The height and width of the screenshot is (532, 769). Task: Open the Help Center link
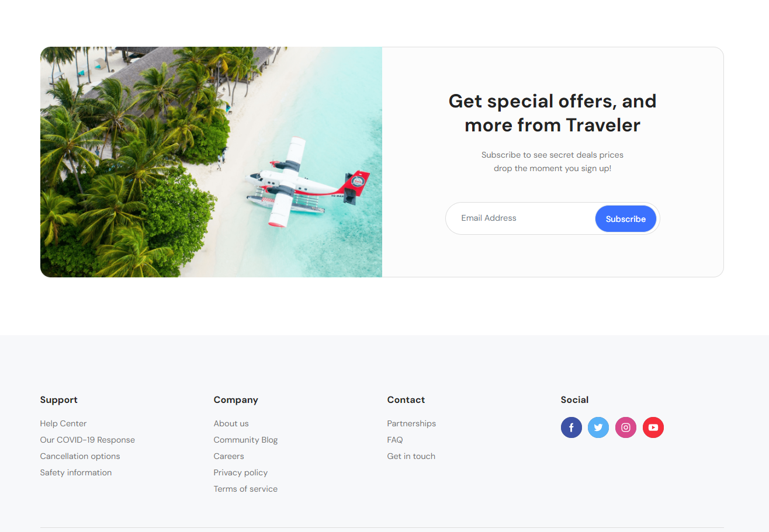(x=63, y=423)
